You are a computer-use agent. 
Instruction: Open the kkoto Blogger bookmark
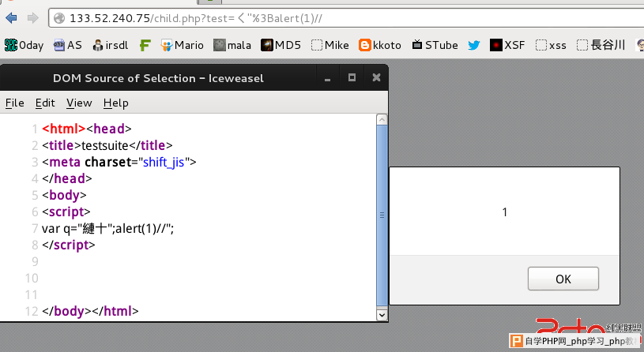point(380,45)
